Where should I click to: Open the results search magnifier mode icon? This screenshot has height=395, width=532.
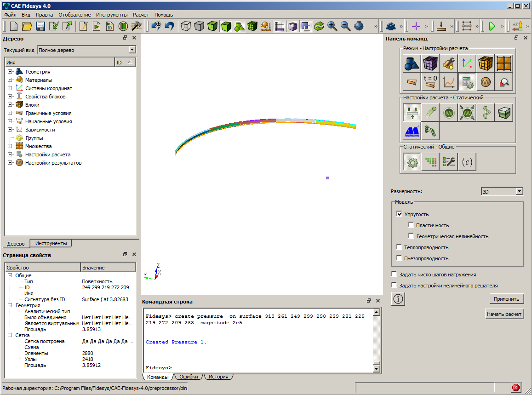pos(504,82)
